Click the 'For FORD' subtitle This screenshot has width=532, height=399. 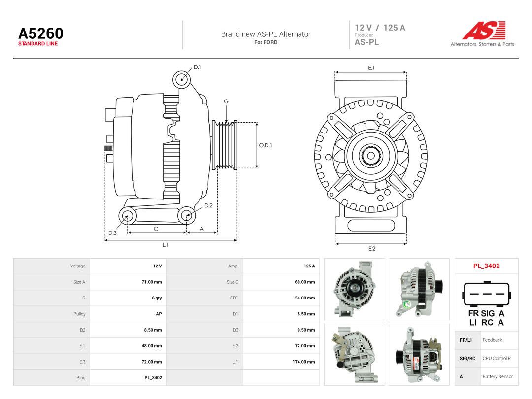point(266,42)
